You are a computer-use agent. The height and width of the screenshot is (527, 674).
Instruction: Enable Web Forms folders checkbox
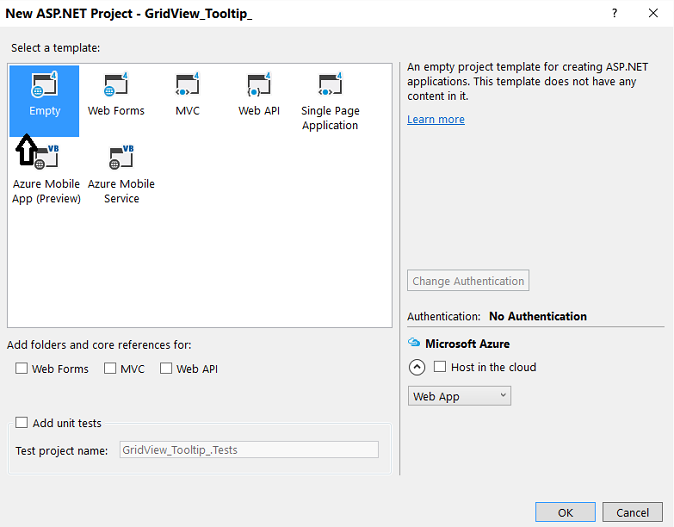pos(21,368)
